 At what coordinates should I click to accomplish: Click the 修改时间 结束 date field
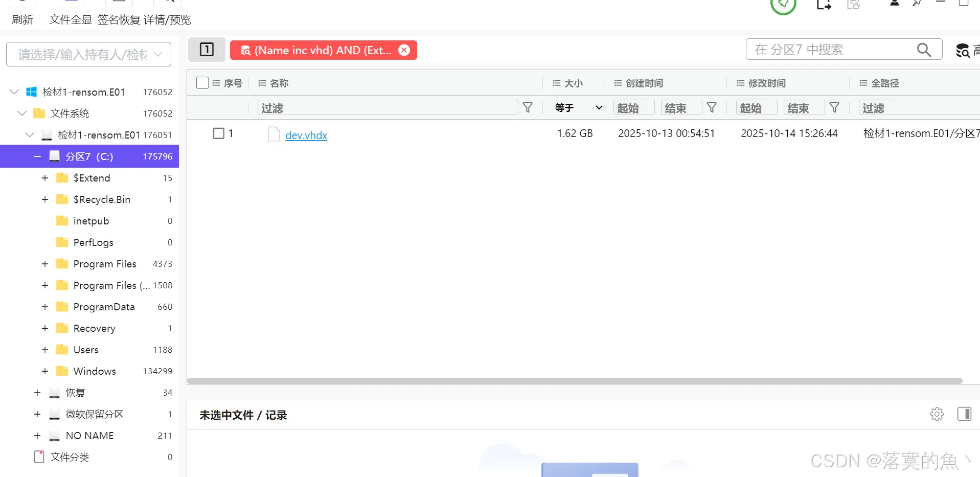[x=804, y=107]
